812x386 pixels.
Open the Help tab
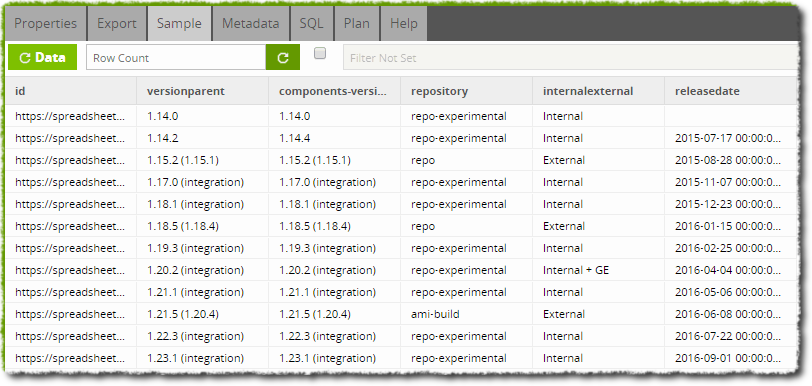coord(403,24)
